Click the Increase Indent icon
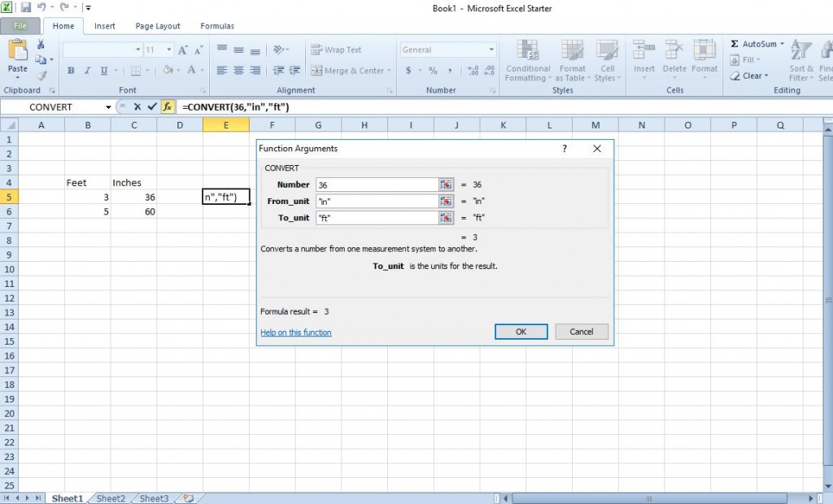The height and width of the screenshot is (504, 833). click(294, 70)
